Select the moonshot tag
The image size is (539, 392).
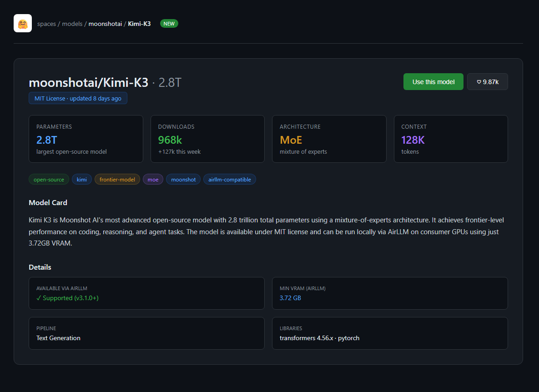click(x=183, y=179)
